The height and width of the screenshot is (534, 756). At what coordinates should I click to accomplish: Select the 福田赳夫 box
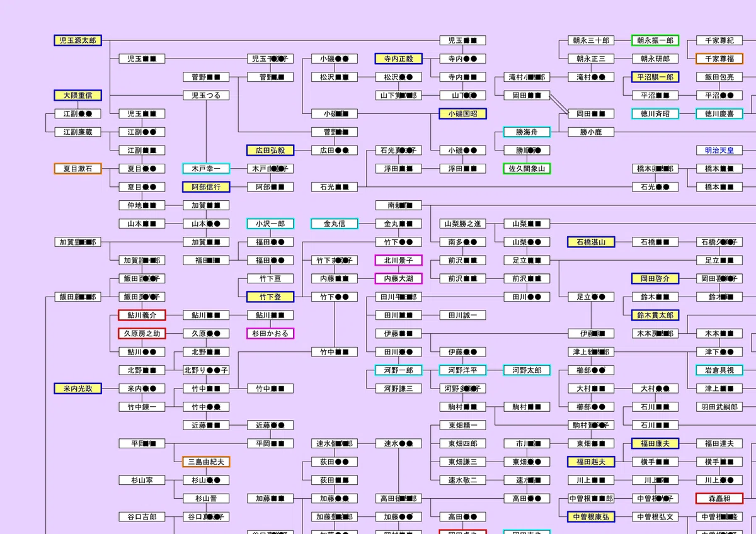[x=592, y=462]
